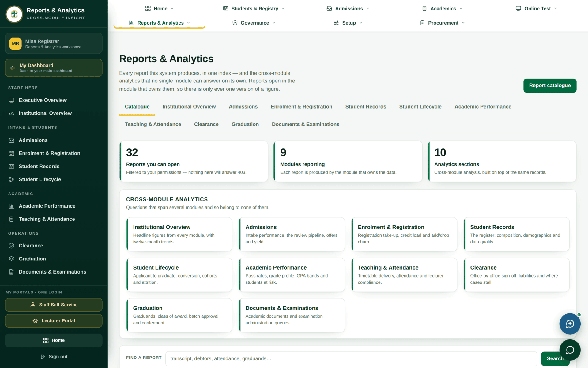Open the Staff Self-Service portal
The width and height of the screenshot is (588, 368).
click(54, 305)
